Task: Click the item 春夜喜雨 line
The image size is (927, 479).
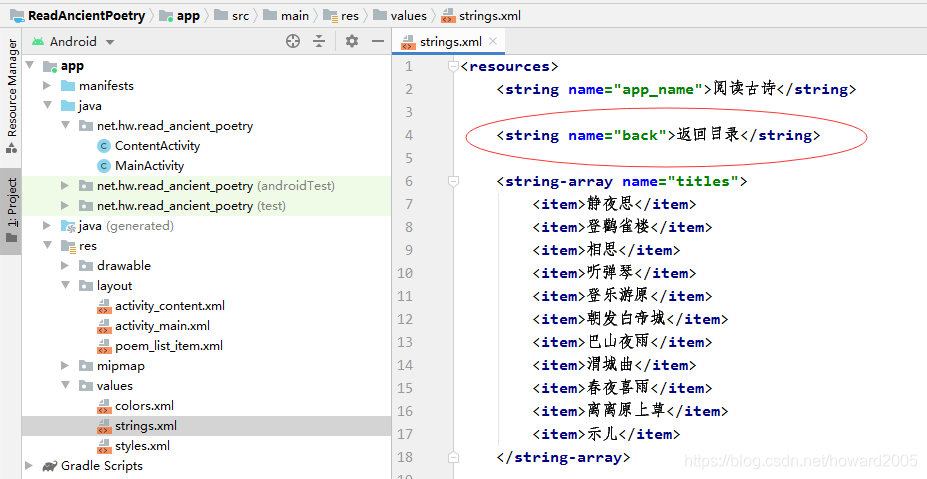Action: (622, 388)
